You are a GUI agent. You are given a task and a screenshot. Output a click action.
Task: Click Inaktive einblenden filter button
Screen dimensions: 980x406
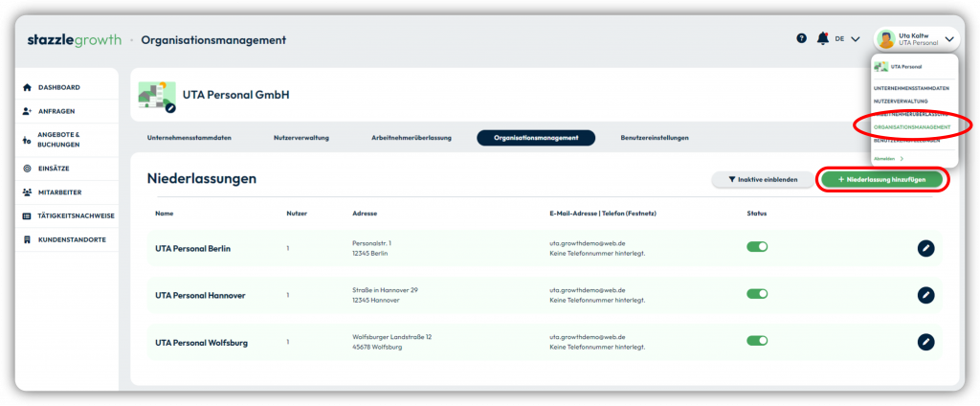coord(763,180)
